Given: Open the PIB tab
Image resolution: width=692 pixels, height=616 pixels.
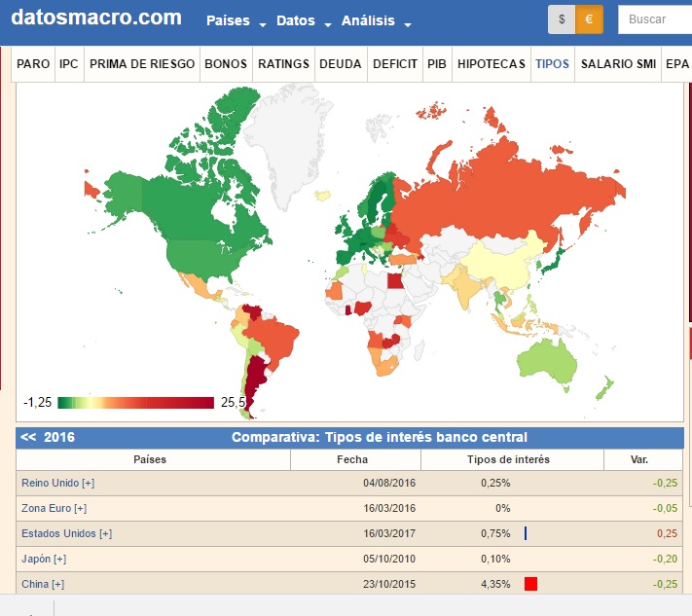Looking at the screenshot, I should 437,64.
